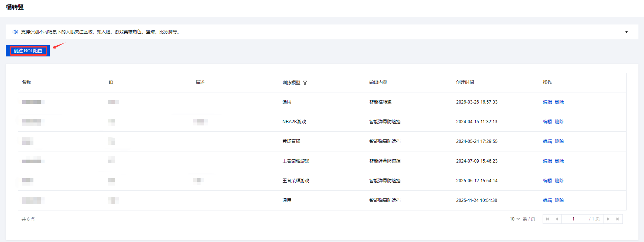The height and width of the screenshot is (242, 644).
Task: Edit the row created 2024-07-09 15:46:23
Action: (547, 161)
